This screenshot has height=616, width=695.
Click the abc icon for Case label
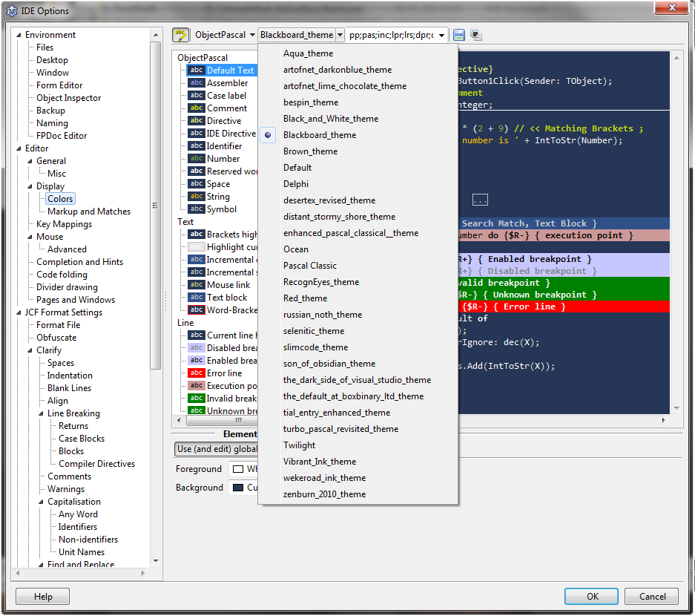[197, 95]
